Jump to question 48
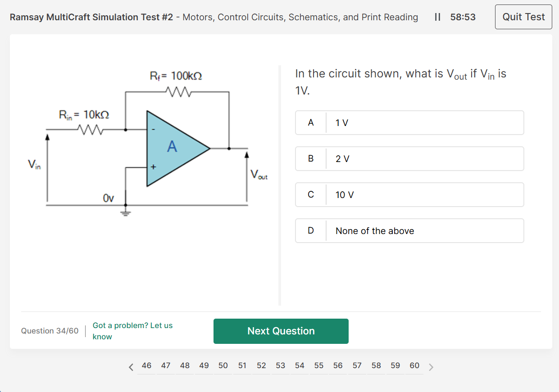 [185, 366]
